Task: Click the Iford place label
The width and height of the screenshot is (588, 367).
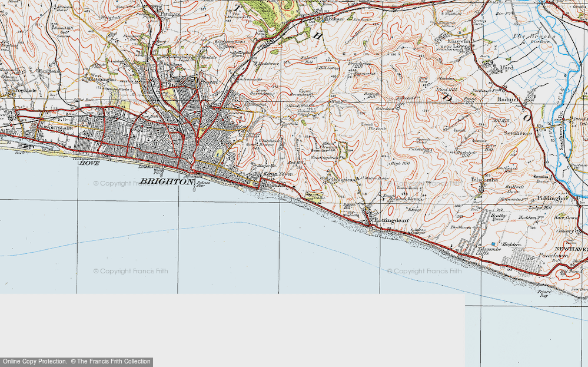Action: [507, 68]
